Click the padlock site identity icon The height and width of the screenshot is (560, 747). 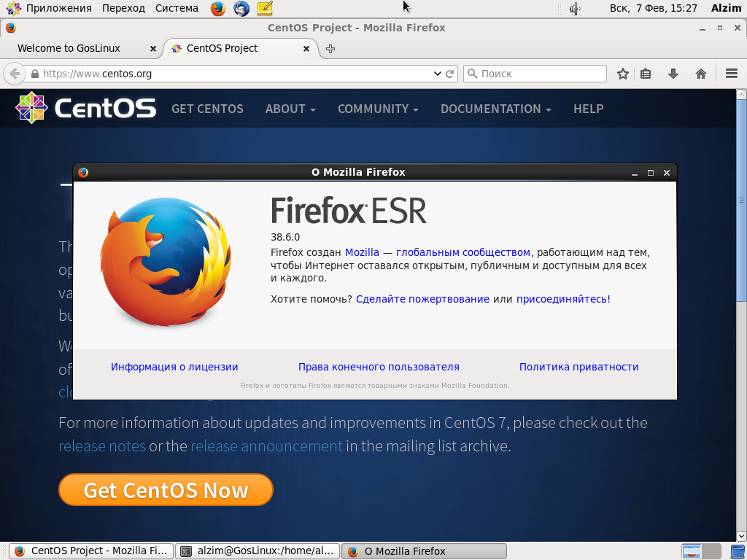pos(35,74)
